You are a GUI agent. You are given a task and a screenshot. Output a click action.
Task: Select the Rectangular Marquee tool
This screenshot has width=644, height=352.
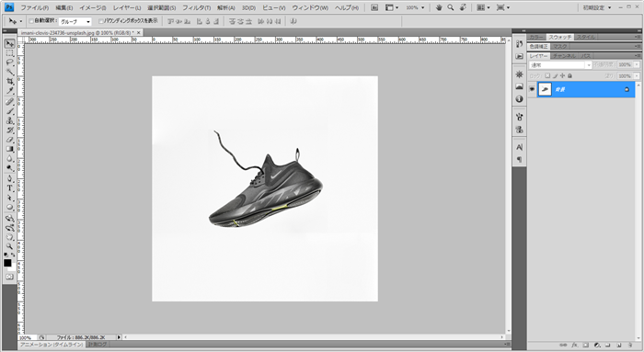point(10,53)
